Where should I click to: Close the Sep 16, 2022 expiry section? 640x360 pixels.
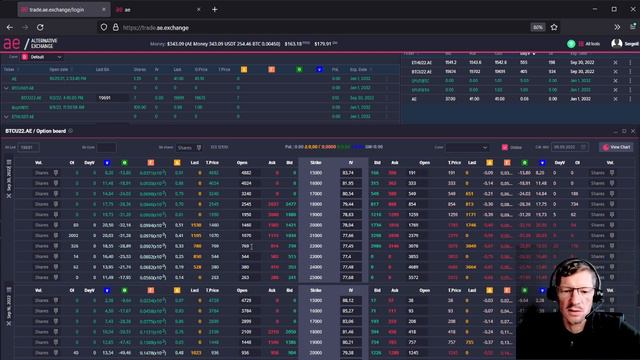tap(9, 323)
